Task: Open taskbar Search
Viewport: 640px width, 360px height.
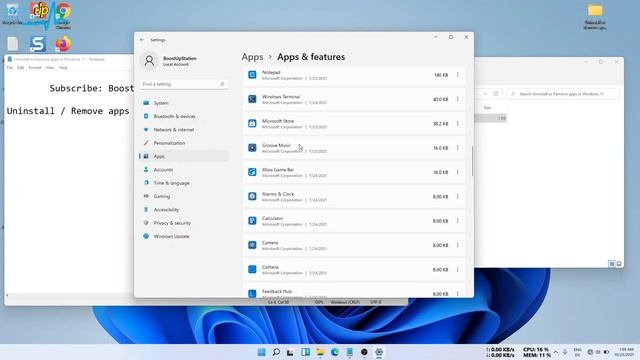Action: [x=276, y=352]
